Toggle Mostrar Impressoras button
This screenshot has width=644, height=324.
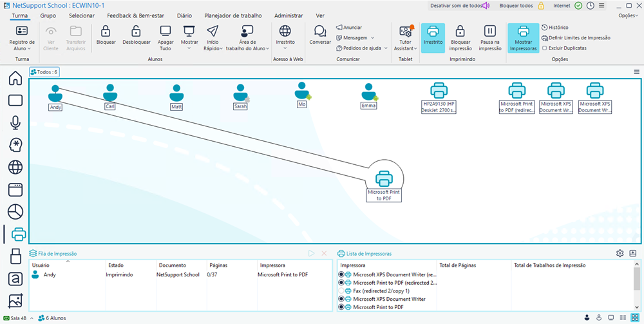click(x=523, y=38)
